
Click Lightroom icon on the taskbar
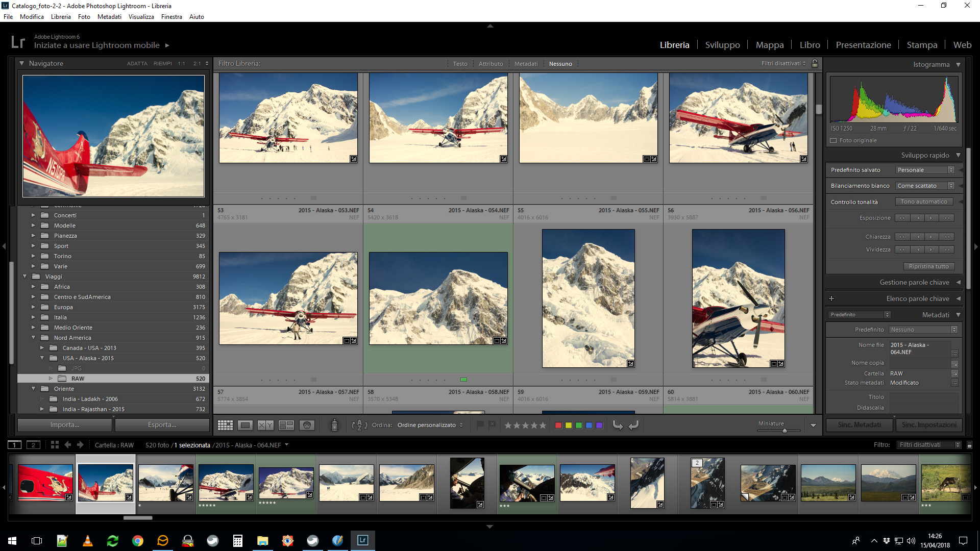362,541
